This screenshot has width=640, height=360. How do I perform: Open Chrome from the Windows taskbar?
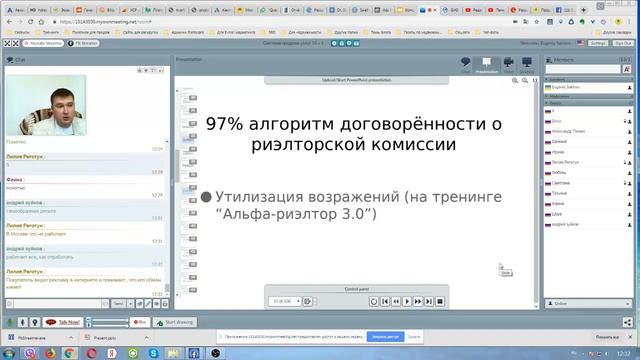pyautogui.click(x=69, y=353)
